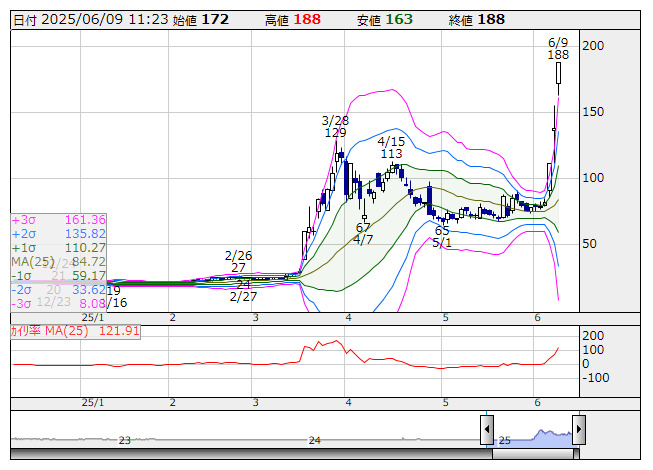Click the year 23 area in navigator
653x470 pixels.
[x=124, y=438]
